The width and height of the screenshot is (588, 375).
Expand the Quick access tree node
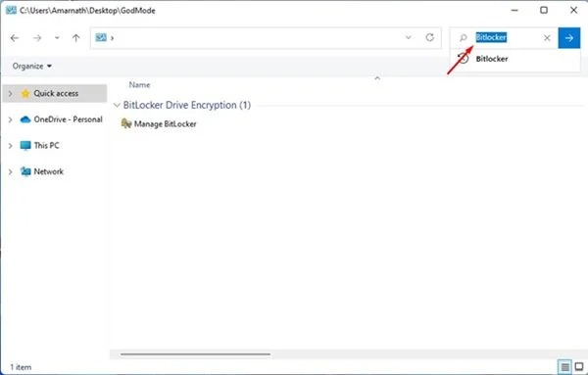click(x=11, y=94)
